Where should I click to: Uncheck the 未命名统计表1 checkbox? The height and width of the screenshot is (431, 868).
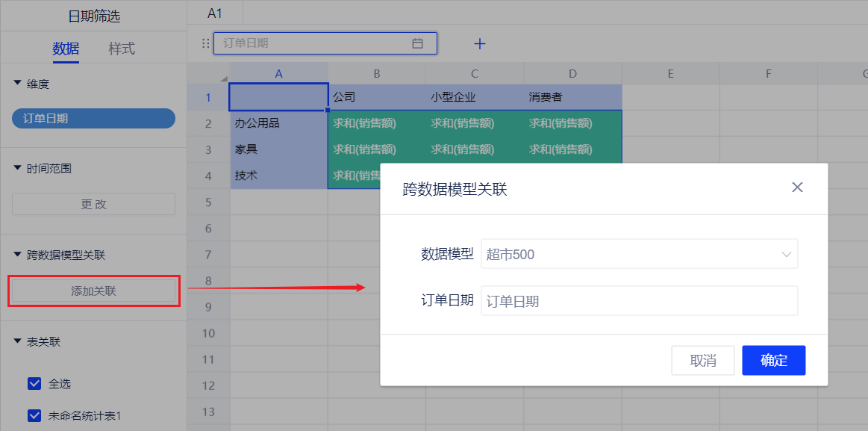coord(34,415)
